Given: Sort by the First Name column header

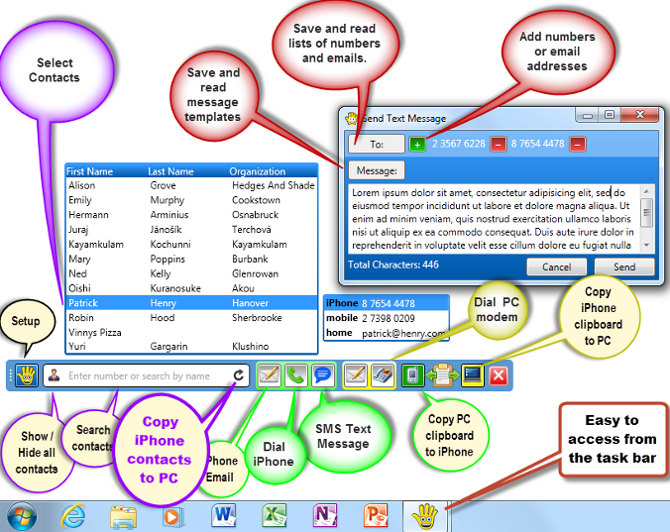Looking at the screenshot, I should click(89, 171).
